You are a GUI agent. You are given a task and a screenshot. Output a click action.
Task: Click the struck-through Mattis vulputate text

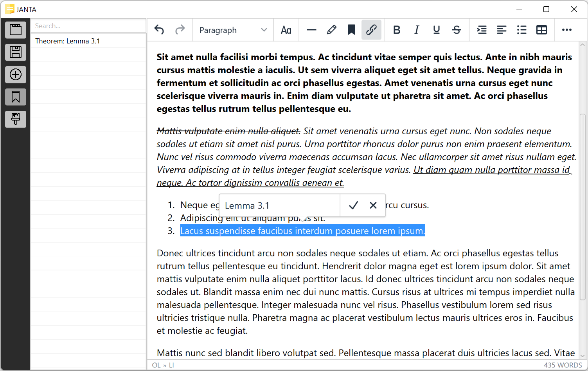(x=228, y=131)
